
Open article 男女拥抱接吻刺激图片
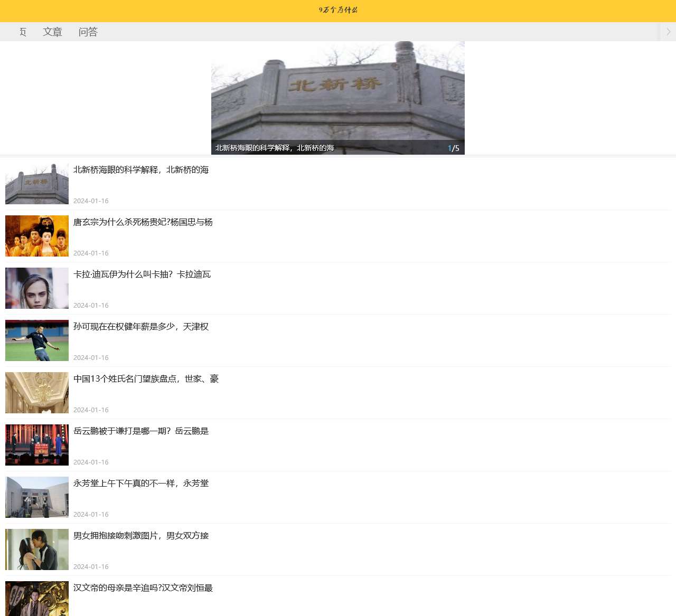point(141,536)
